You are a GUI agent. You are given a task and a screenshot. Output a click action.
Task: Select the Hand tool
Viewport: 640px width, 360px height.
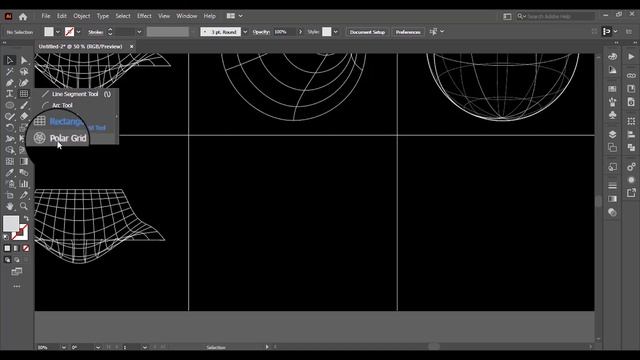tap(10, 207)
